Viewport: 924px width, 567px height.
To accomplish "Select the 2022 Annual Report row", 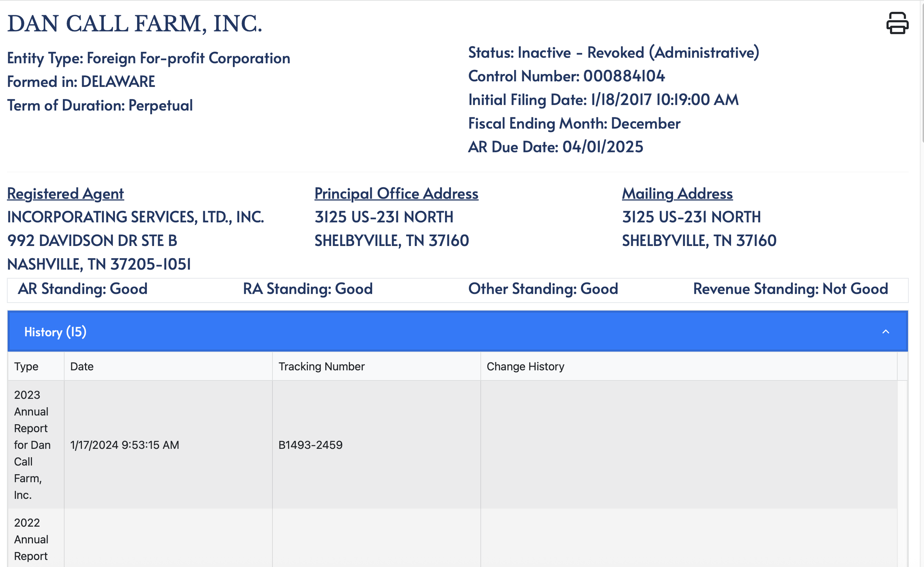I will 31,539.
